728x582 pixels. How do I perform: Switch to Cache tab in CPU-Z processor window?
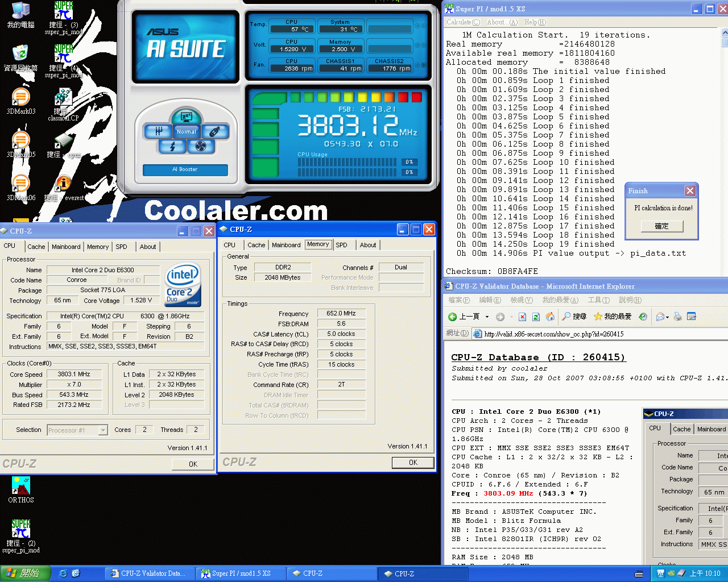click(36, 247)
